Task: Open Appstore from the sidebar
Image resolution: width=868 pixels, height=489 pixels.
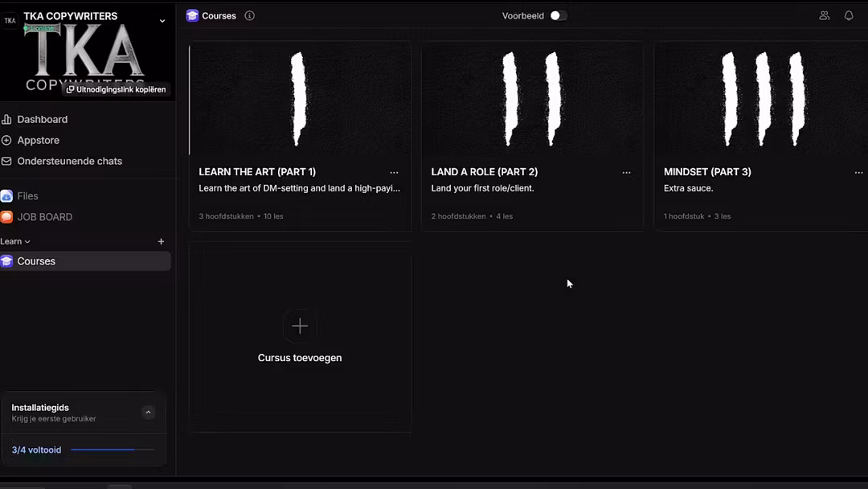Action: coord(38,140)
